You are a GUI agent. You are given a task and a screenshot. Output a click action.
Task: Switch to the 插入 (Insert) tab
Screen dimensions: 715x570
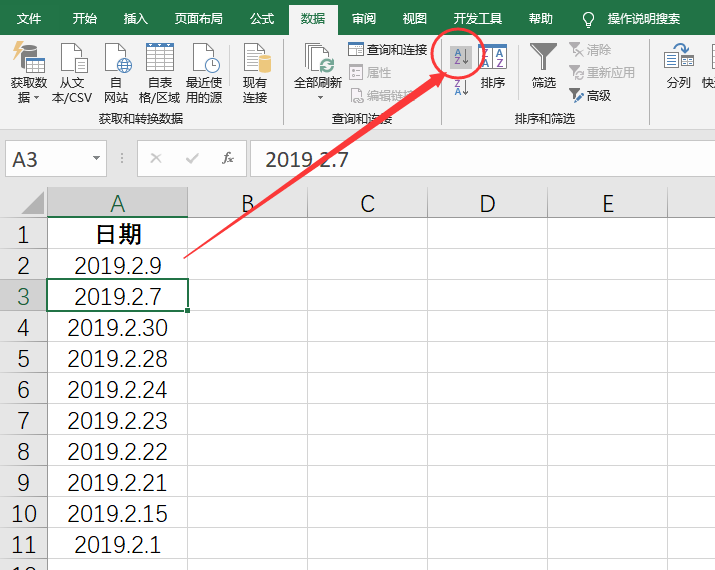click(x=135, y=19)
